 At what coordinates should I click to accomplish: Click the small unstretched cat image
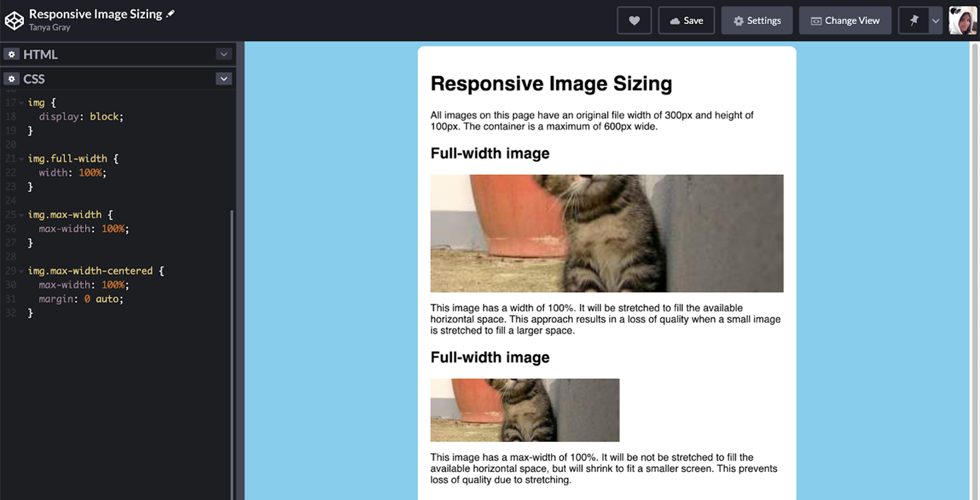(x=525, y=410)
